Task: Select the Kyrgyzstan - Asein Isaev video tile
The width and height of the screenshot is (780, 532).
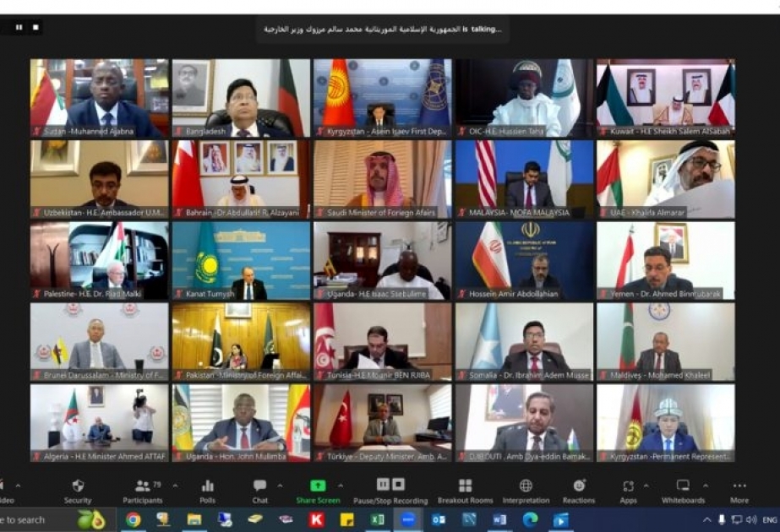Action: tap(383, 98)
